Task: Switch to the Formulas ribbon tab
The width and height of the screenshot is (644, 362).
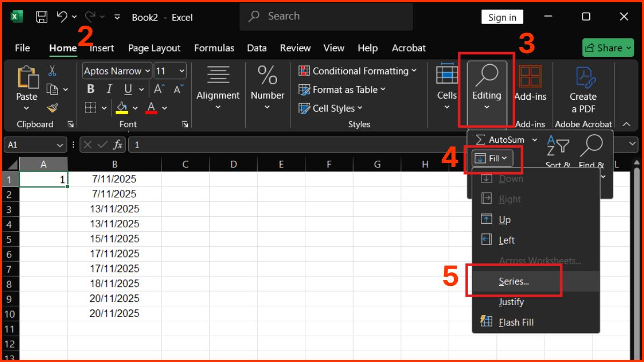Action: click(214, 48)
